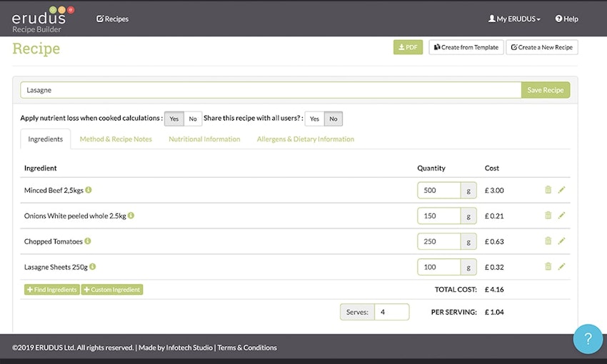Viewport: 607px width, 364px height.
Task: Set nutrient loss calculations to Yes
Action: point(174,118)
